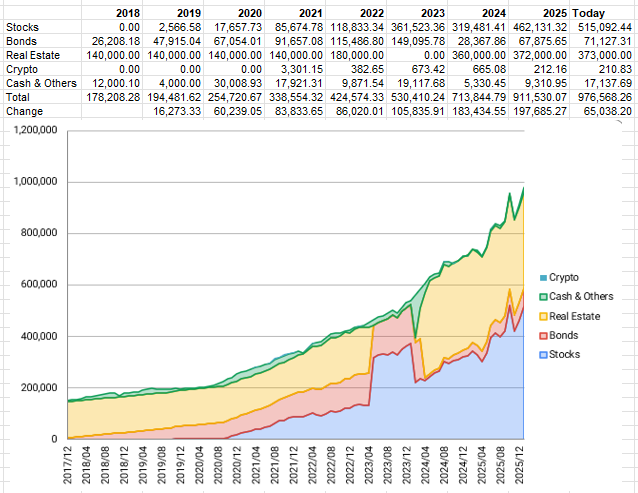Select the 2025 Real Estate value 372,000.00
The image size is (638, 493).
[538, 54]
